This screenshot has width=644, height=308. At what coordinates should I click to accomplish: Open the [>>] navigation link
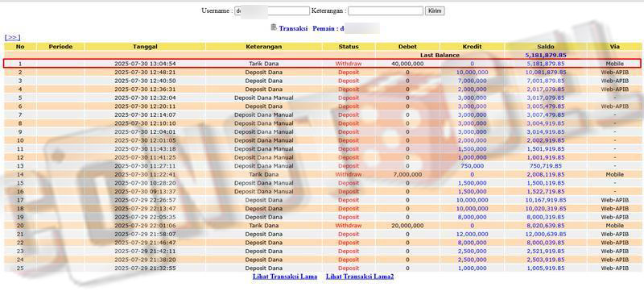pyautogui.click(x=12, y=37)
